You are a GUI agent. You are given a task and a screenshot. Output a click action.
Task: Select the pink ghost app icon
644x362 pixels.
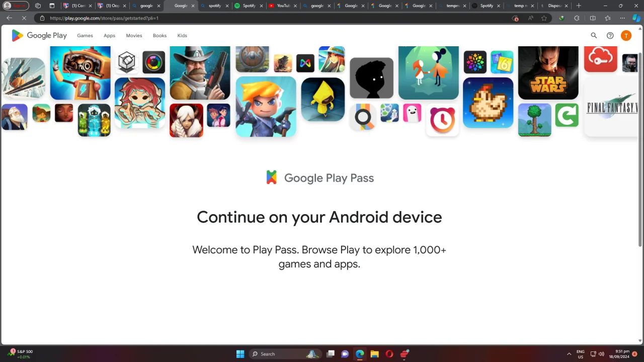point(412,113)
